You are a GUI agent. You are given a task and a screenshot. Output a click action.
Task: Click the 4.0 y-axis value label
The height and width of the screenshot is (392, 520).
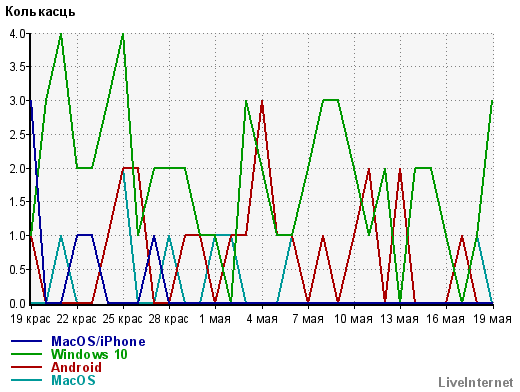[18, 33]
